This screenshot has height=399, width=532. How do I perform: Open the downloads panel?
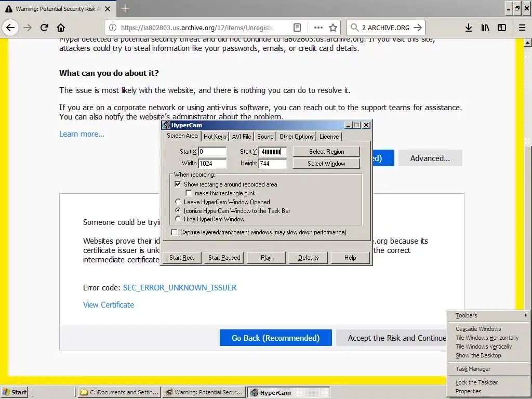point(468,28)
